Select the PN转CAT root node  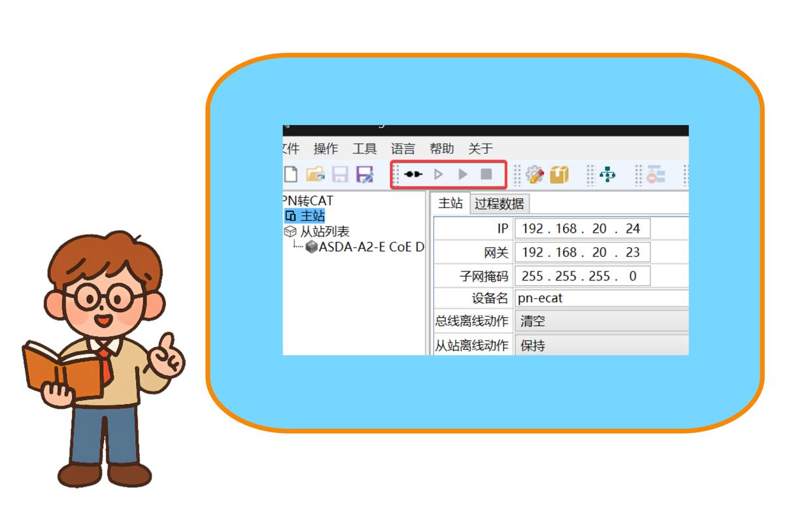click(308, 201)
